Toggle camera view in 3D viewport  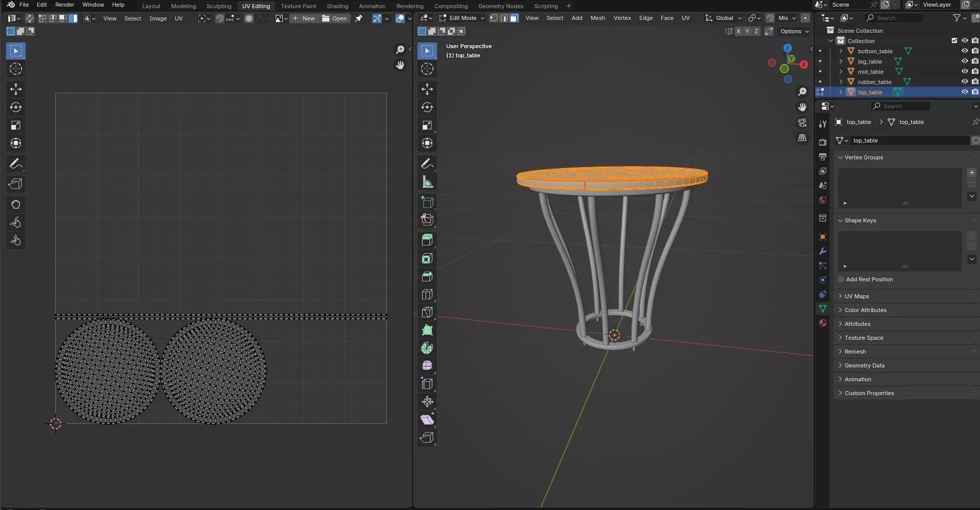point(802,123)
